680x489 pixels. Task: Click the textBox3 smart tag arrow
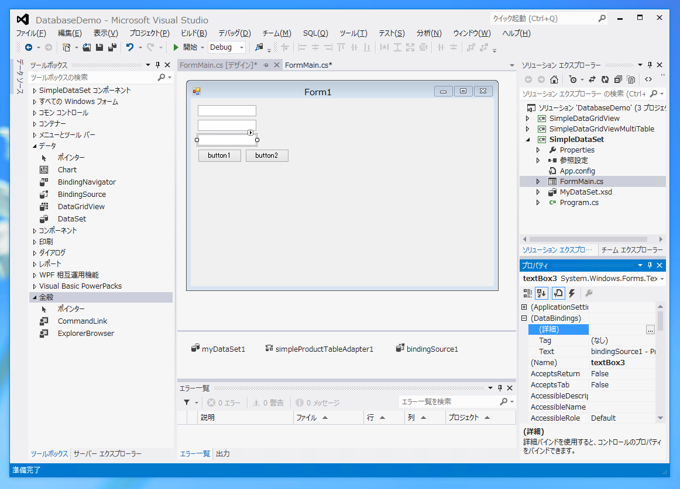(251, 132)
